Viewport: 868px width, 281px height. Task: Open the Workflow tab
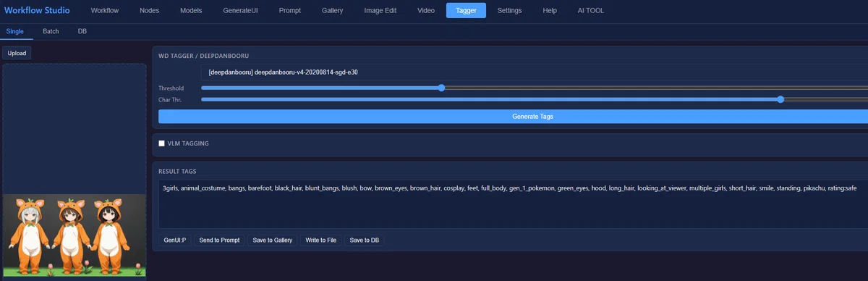105,11
